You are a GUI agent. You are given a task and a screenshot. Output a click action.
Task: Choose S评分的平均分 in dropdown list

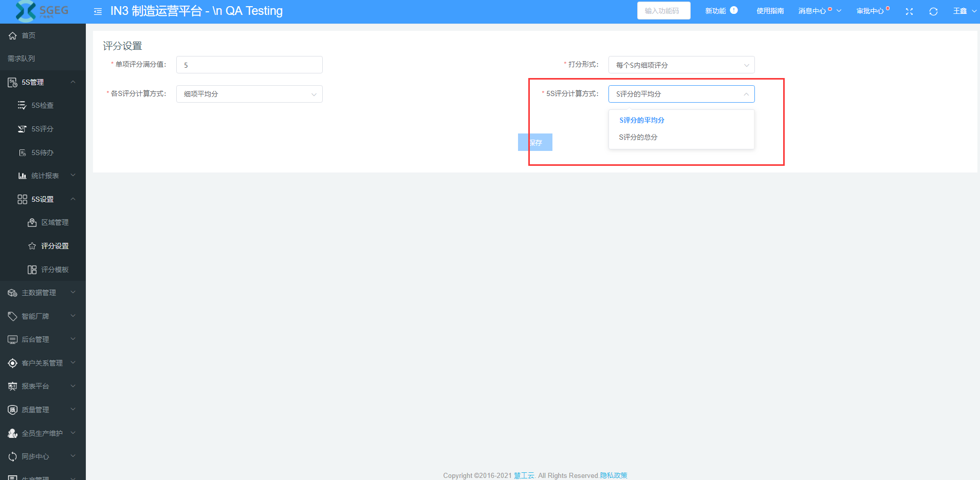pos(641,120)
